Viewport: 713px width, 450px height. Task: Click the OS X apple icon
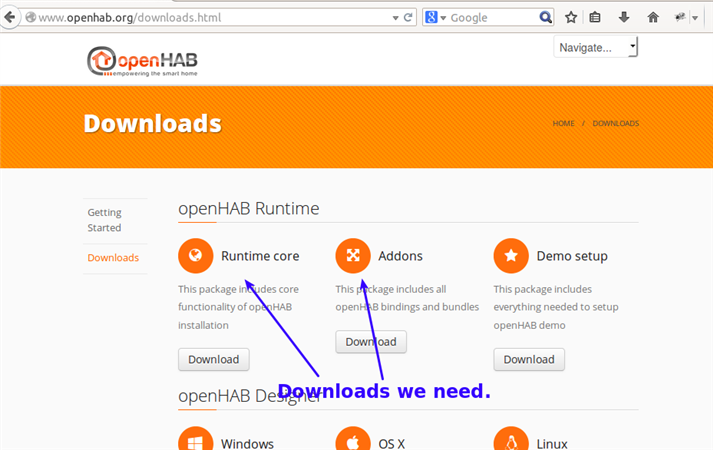353,439
